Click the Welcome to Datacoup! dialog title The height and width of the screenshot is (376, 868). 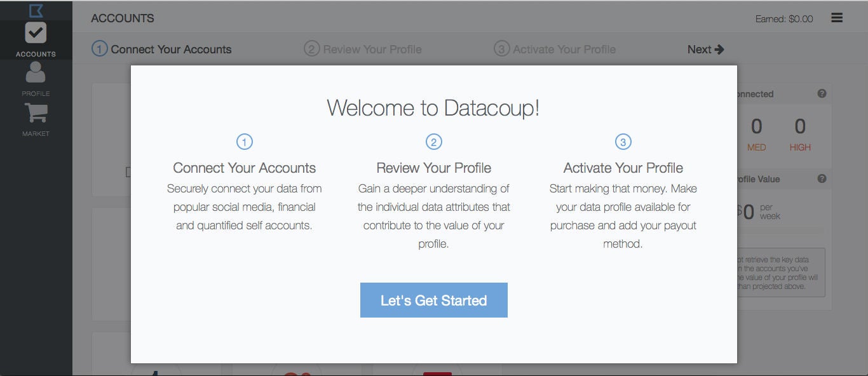433,107
